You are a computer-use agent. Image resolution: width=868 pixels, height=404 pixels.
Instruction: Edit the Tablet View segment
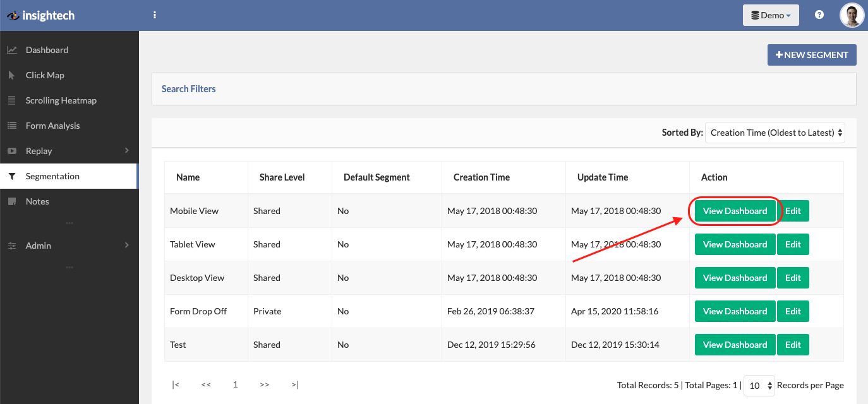pos(793,244)
